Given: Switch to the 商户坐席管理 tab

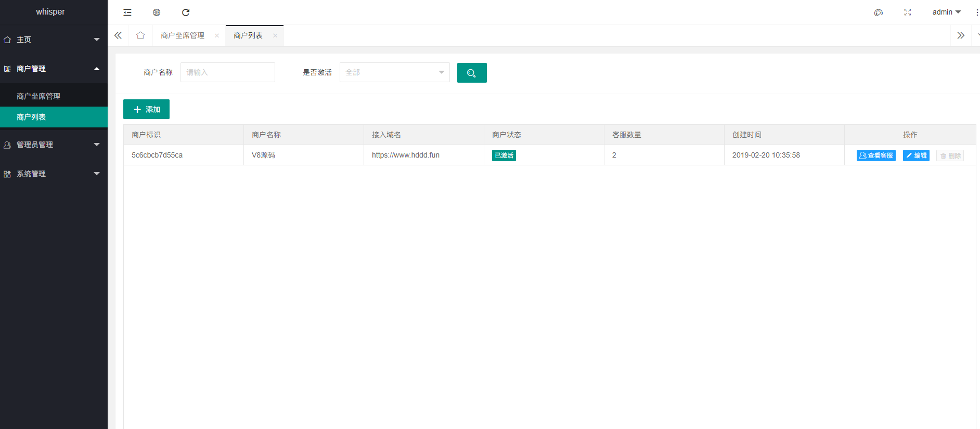Looking at the screenshot, I should point(183,35).
